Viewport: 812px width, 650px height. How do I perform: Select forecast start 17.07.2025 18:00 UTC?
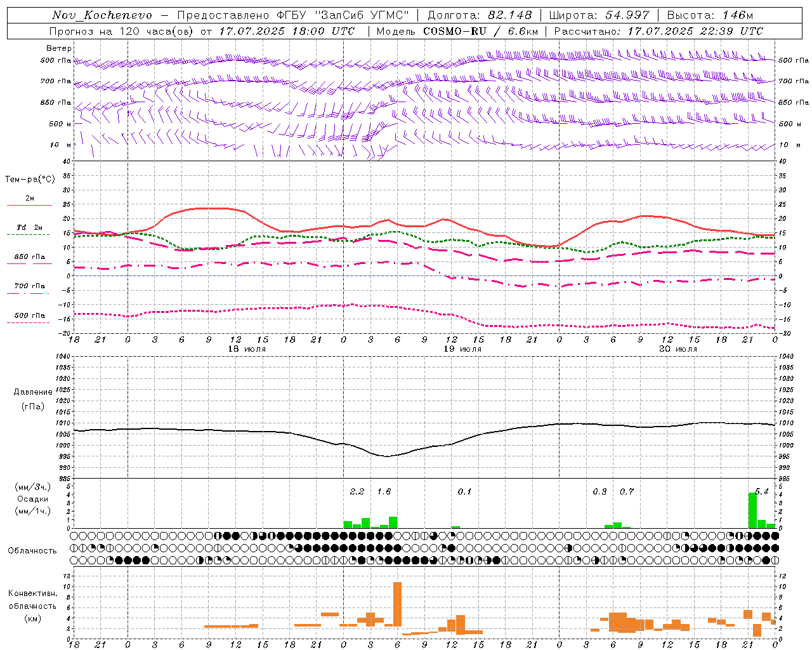click(287, 31)
